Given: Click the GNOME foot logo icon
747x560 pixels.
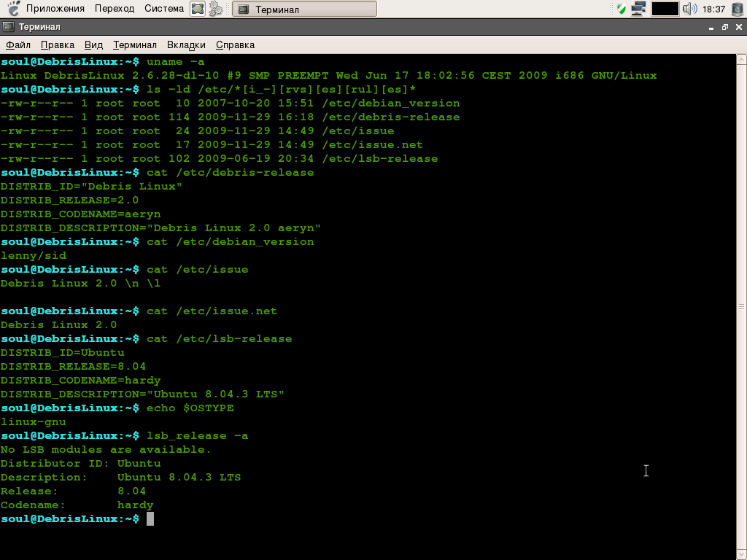Looking at the screenshot, I should click(x=14, y=9).
